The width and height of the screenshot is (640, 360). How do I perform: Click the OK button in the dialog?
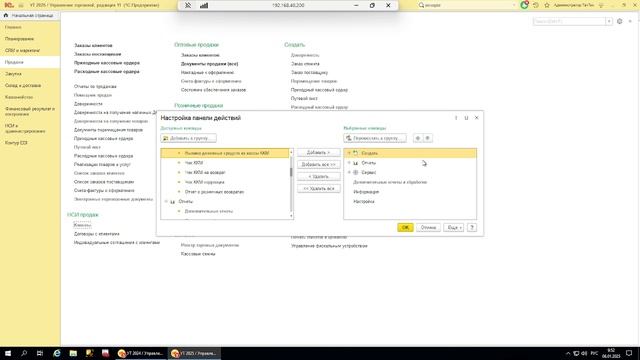405,227
